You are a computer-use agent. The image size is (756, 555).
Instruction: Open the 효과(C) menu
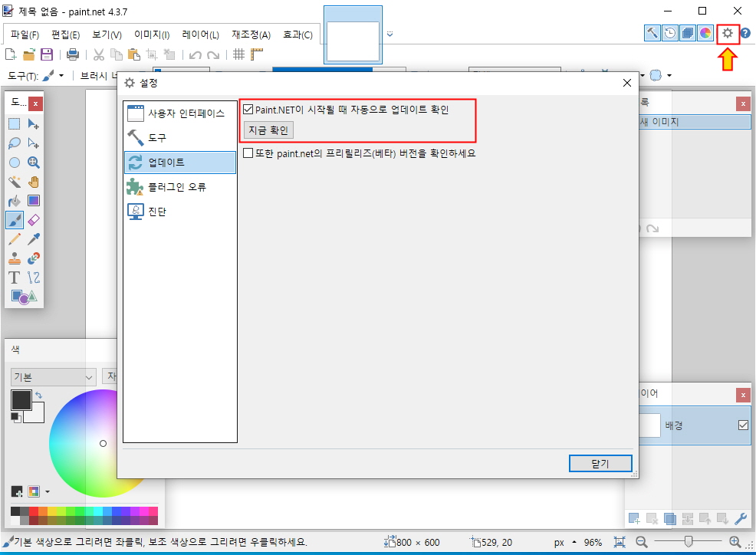click(297, 34)
